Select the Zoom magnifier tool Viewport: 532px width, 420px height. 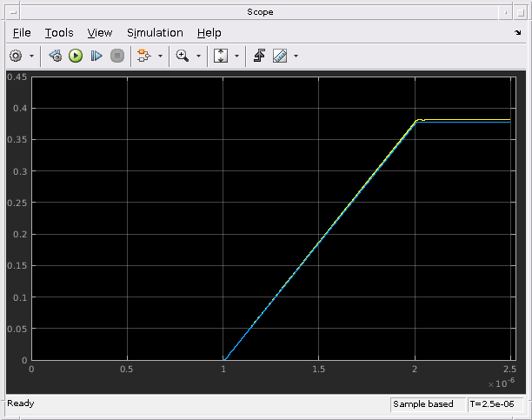click(183, 56)
